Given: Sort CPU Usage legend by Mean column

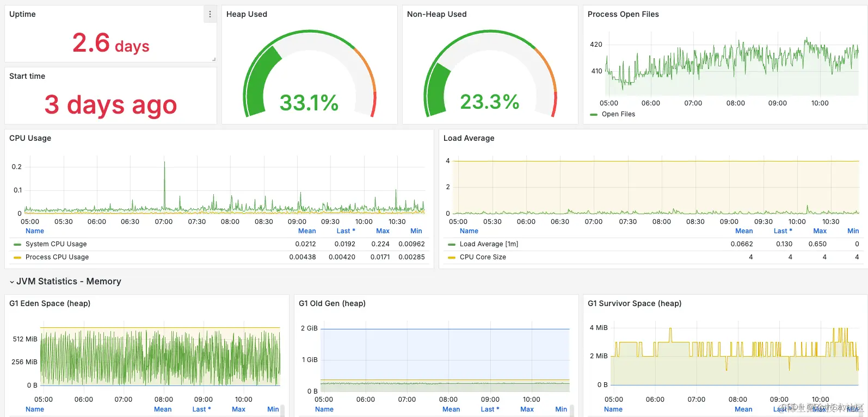Looking at the screenshot, I should point(307,231).
